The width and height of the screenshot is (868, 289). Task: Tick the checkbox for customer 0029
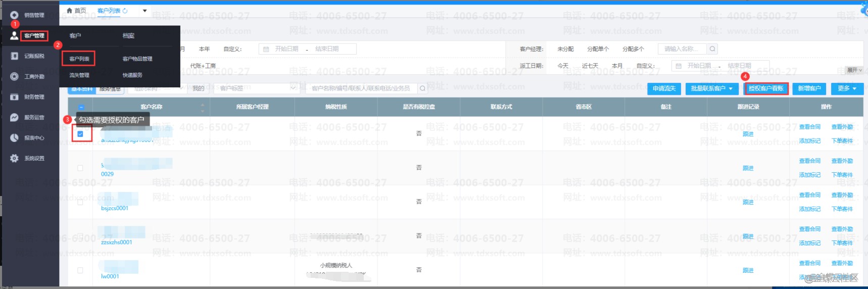point(80,168)
